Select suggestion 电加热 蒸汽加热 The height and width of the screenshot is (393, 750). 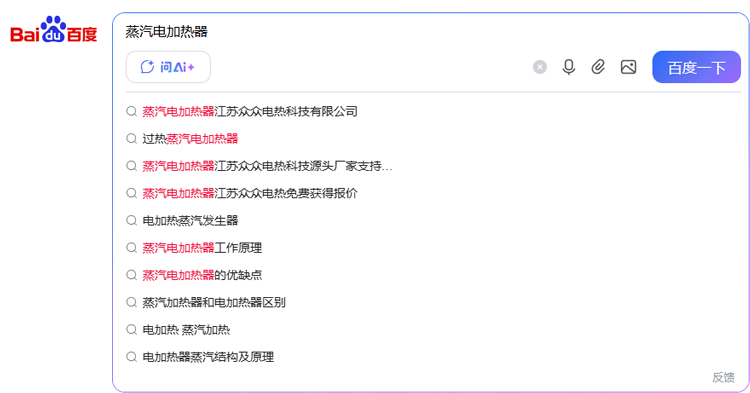[x=186, y=329]
